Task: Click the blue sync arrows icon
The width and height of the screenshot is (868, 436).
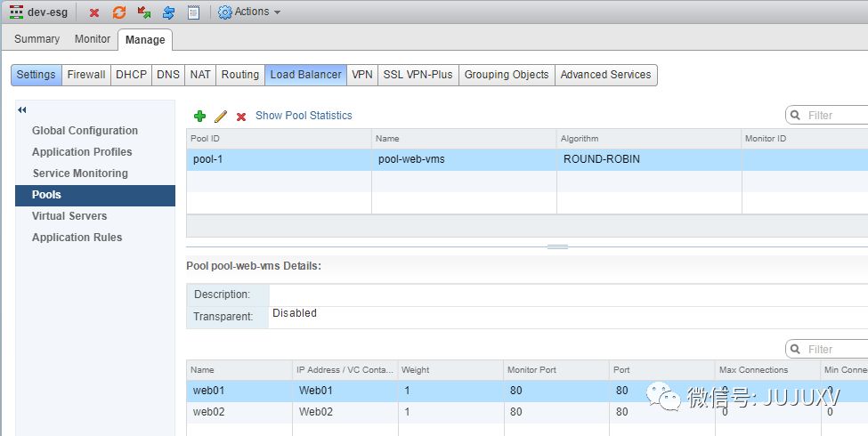Action: [169, 12]
